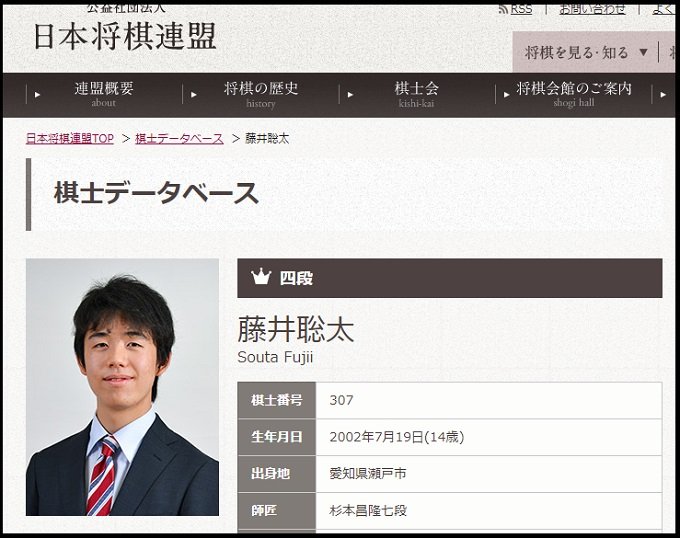Go to 棋士データベース breadcrumb link
680x538 pixels.
point(180,139)
